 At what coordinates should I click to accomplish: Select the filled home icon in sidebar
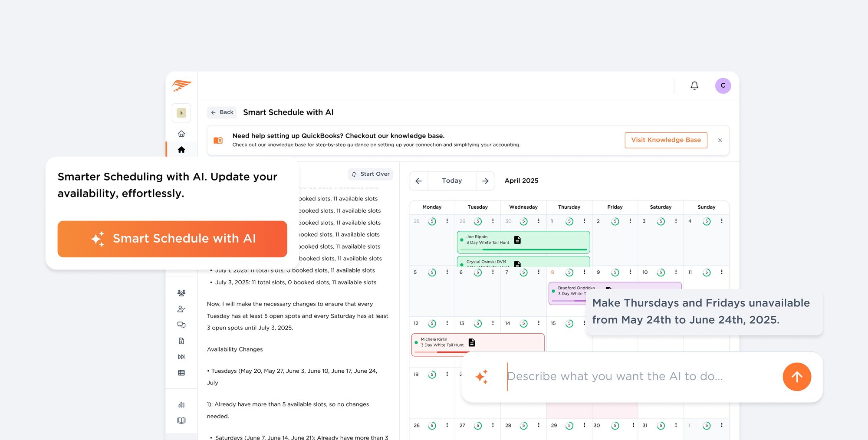181,150
